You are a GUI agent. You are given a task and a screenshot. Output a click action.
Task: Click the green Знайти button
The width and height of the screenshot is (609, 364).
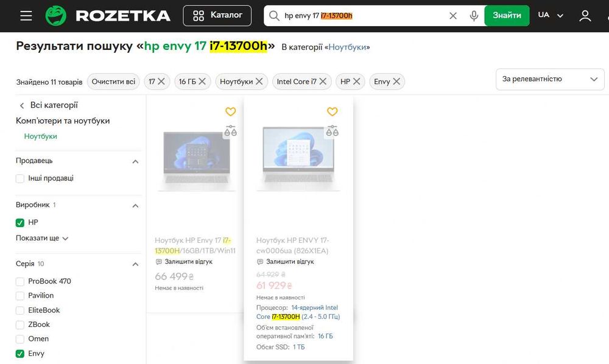point(507,16)
